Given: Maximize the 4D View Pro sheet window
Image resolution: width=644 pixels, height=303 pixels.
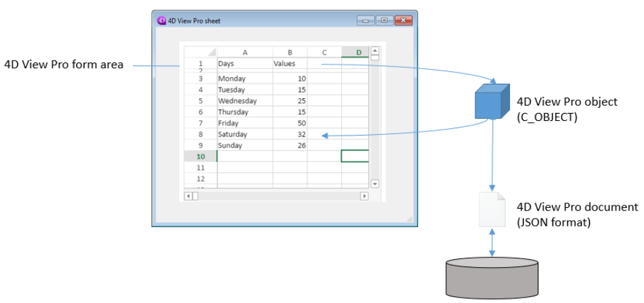Looking at the screenshot, I should [x=384, y=20].
